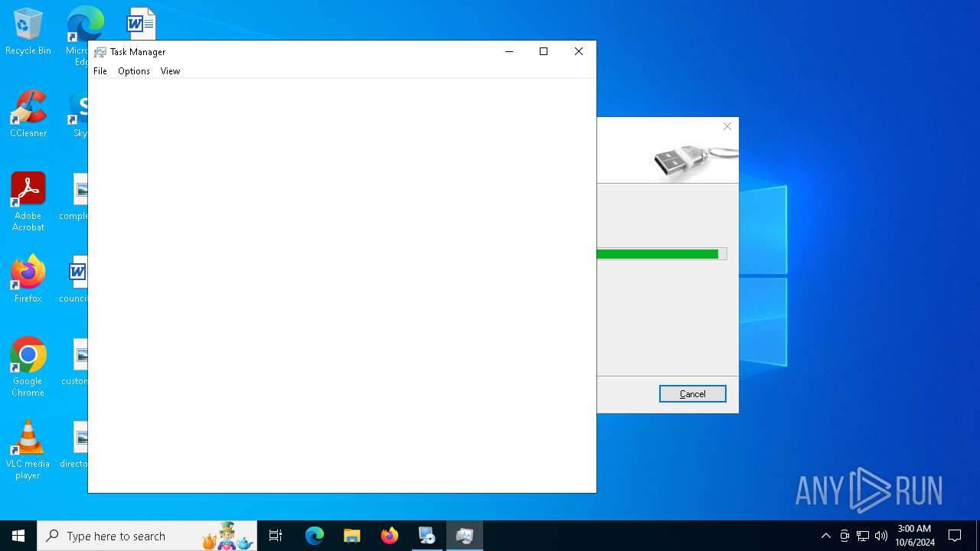Open the taskbar clock and date
The height and width of the screenshot is (551, 980).
coord(915,536)
